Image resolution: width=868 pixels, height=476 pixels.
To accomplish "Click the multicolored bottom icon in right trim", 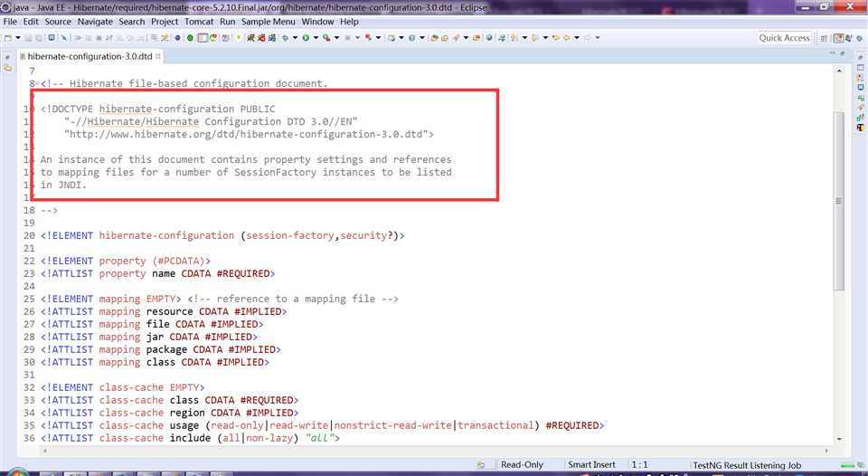I will click(x=860, y=127).
